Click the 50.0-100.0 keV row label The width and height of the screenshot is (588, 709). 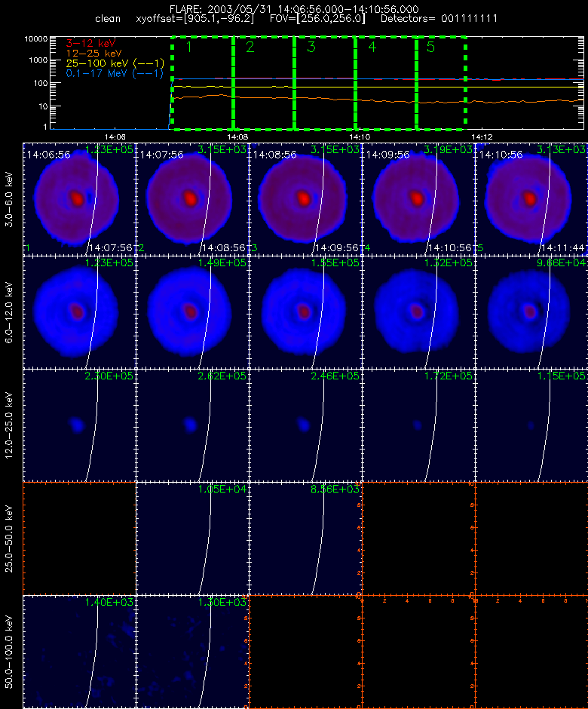[x=9, y=652]
